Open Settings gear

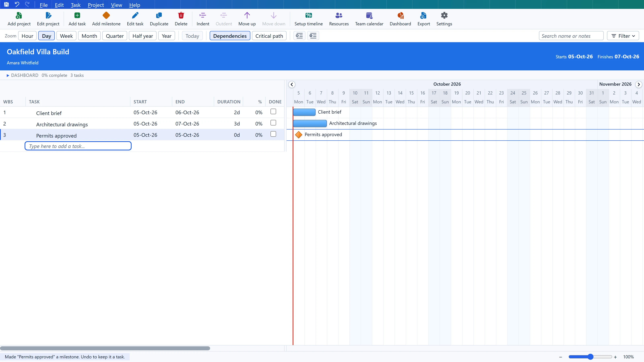pyautogui.click(x=444, y=15)
